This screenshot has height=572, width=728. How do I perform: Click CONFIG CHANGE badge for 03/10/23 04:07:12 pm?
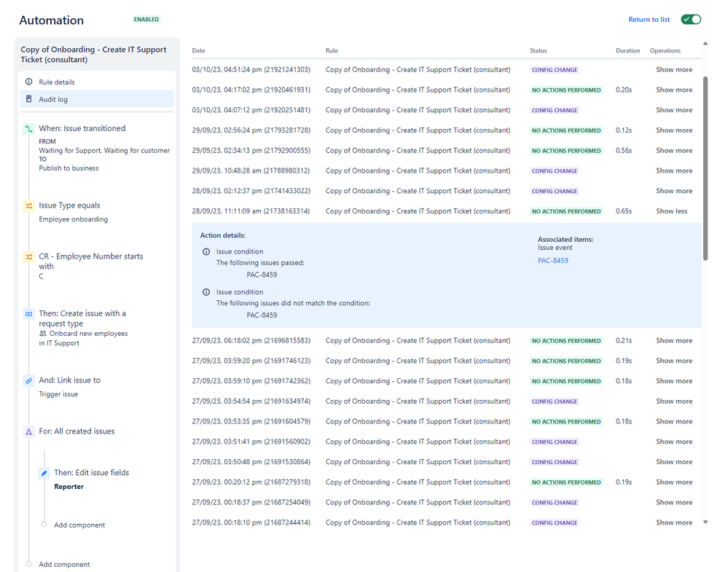tap(555, 110)
